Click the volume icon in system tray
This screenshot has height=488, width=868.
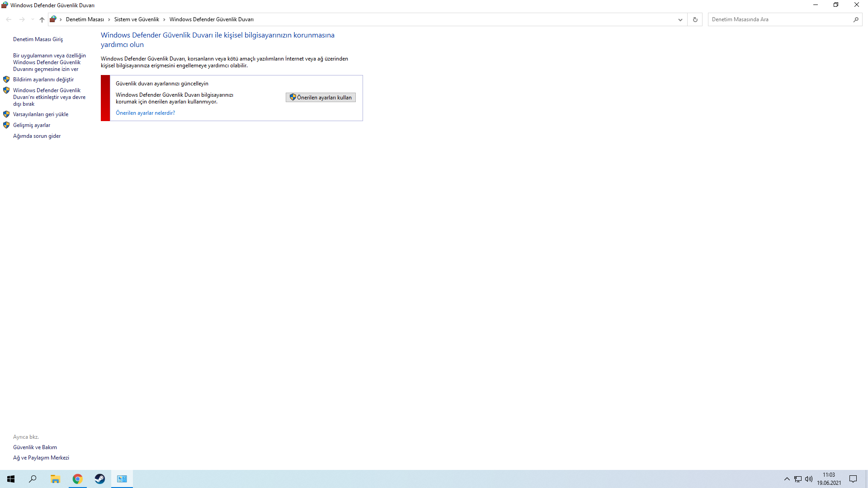809,479
